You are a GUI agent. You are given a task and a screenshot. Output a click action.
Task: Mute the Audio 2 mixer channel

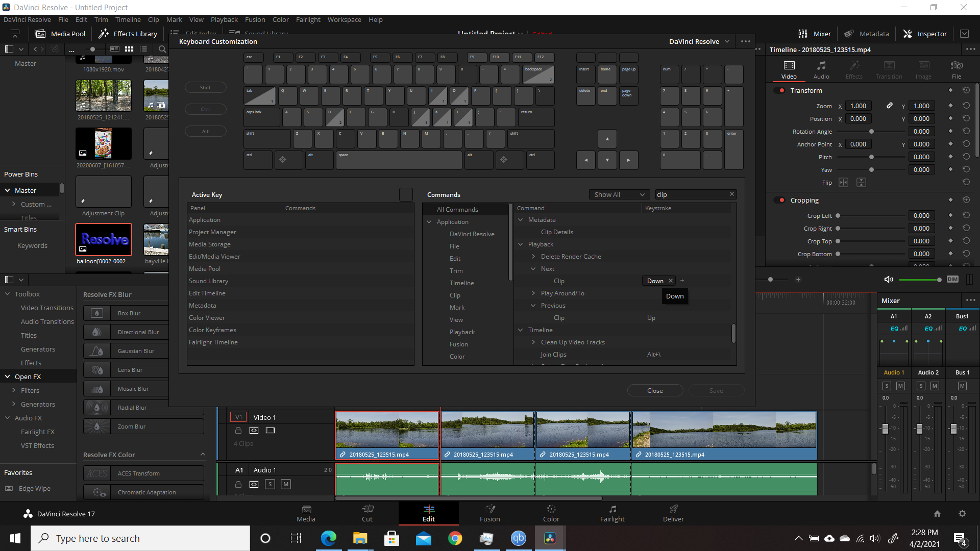click(935, 386)
